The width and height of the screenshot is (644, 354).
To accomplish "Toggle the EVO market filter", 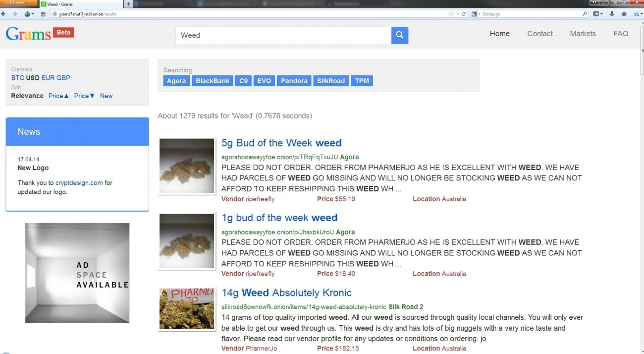I will point(264,81).
